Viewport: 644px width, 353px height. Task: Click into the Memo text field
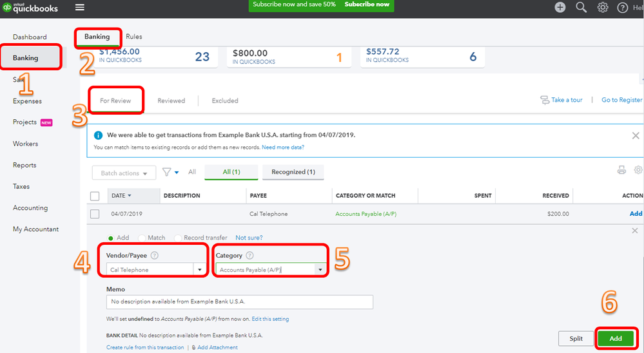[x=239, y=301]
